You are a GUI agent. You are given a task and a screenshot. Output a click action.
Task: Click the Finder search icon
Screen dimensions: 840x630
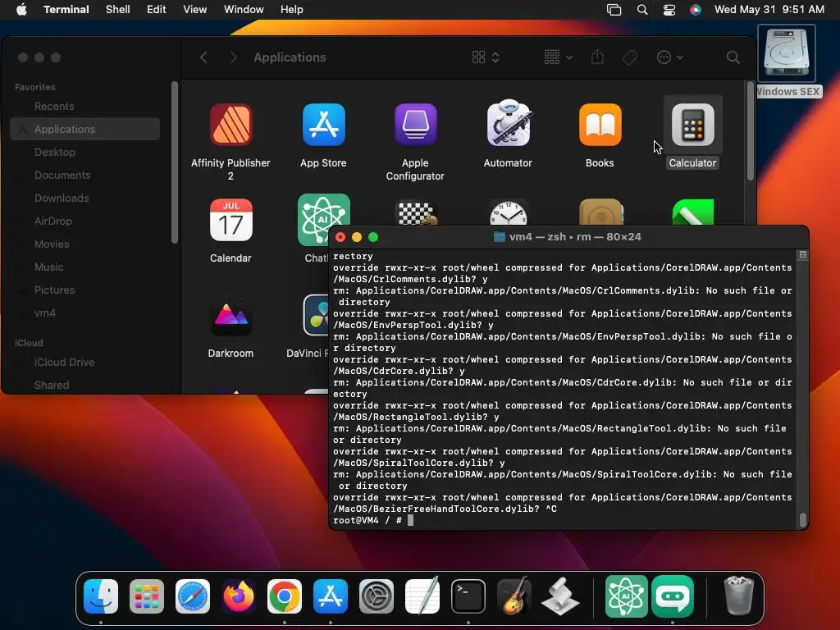733,57
